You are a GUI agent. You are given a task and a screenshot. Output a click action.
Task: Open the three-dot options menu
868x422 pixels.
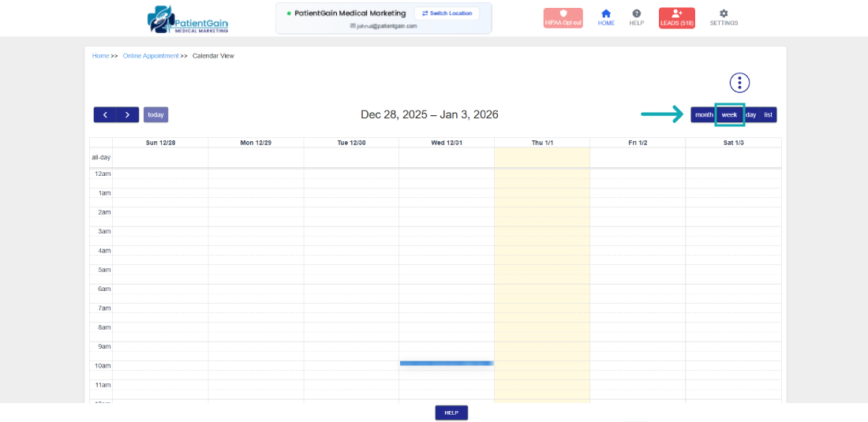739,83
